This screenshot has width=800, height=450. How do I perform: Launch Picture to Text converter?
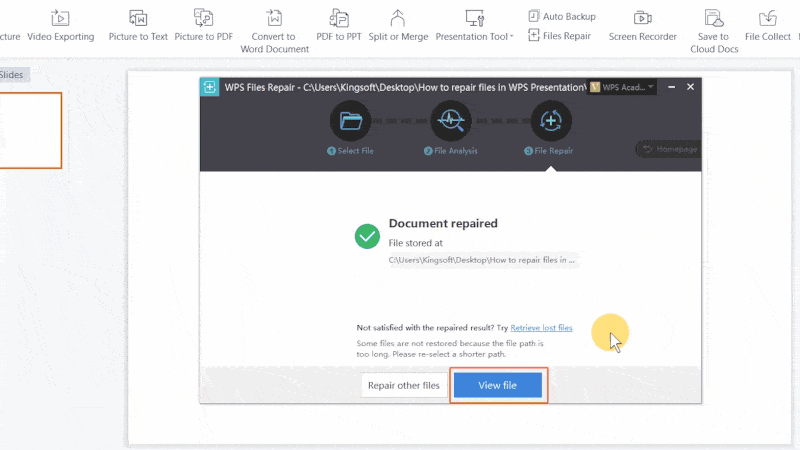tap(138, 26)
